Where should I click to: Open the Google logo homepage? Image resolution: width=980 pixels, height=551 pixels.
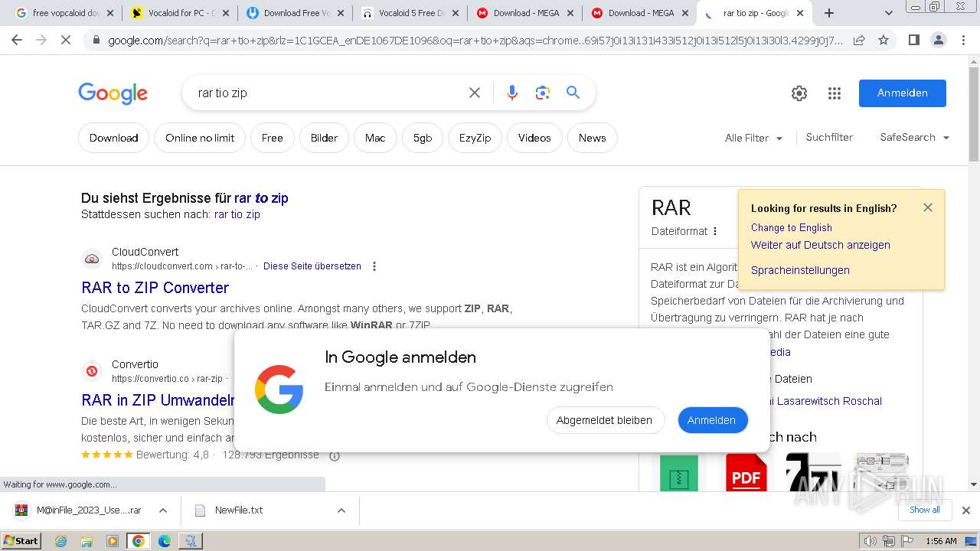pos(113,93)
